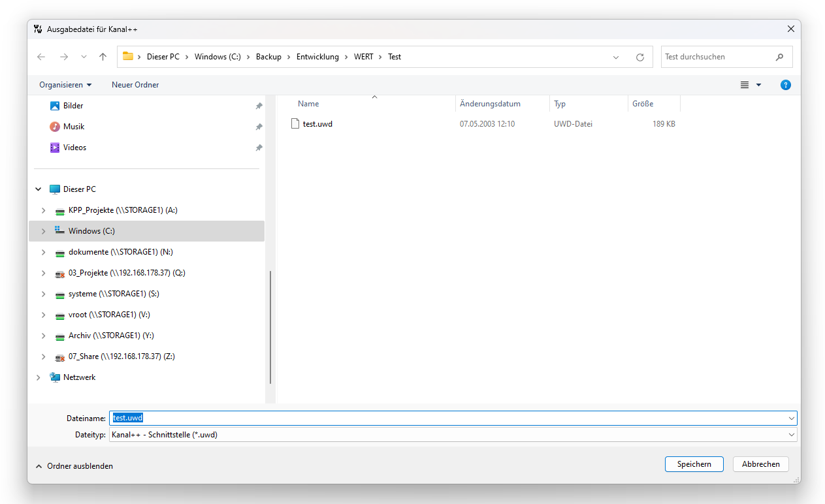Expand the Netzwerk tree node
This screenshot has height=504, width=825.
tap(39, 377)
